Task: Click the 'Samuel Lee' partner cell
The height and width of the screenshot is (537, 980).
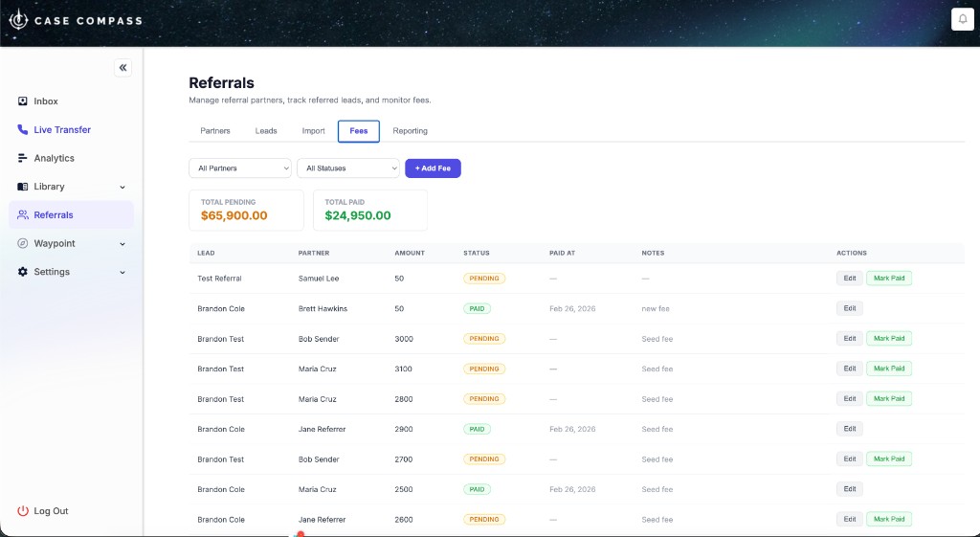Action: [x=319, y=279]
